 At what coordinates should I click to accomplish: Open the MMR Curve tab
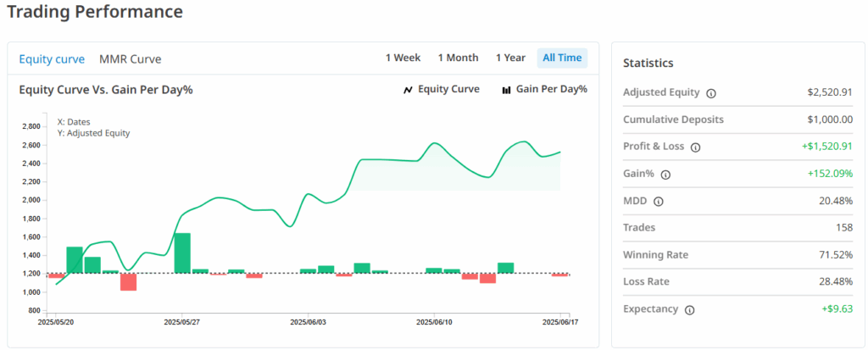[130, 58]
